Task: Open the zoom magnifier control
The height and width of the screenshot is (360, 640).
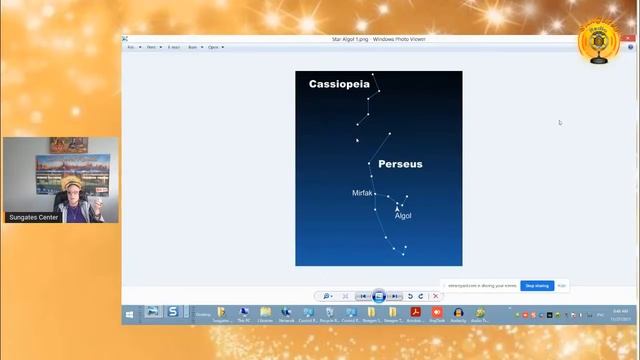Action: point(328,296)
